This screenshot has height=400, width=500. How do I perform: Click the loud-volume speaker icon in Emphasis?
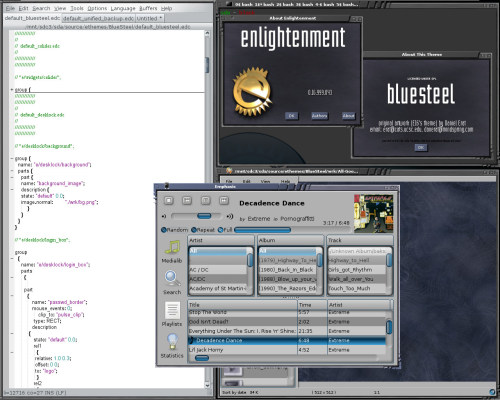230,216
